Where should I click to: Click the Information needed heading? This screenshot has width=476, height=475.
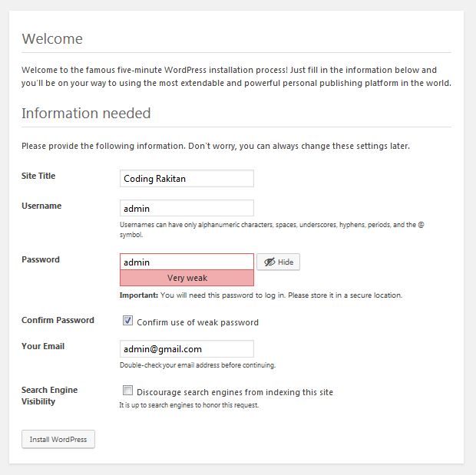[x=86, y=114]
